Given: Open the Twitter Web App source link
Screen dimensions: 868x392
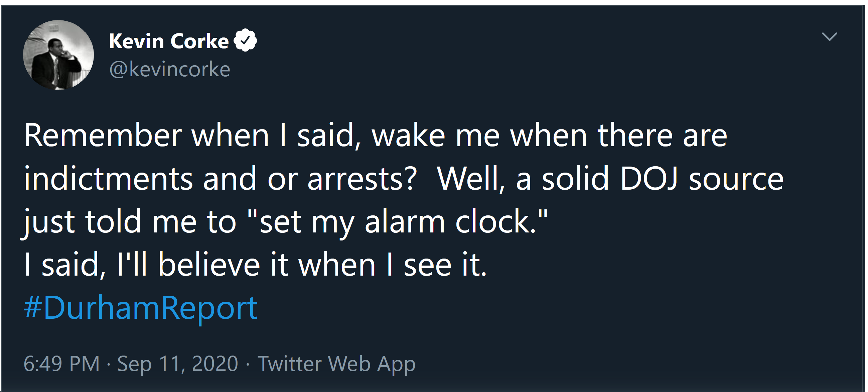Looking at the screenshot, I should click(x=336, y=364).
